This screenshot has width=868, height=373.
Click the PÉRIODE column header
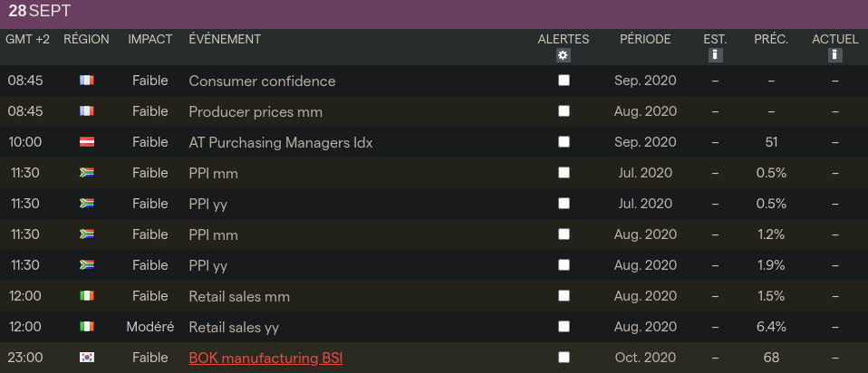click(645, 40)
